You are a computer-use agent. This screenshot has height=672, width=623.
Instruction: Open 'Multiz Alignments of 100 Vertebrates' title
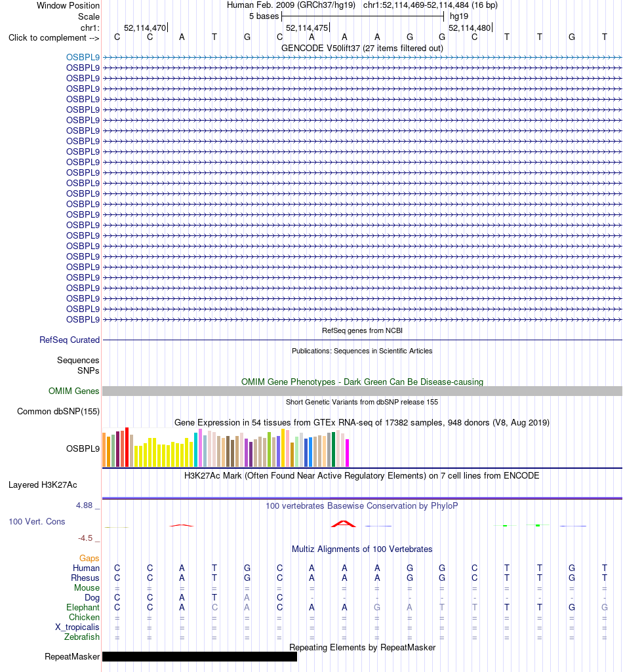tap(362, 549)
